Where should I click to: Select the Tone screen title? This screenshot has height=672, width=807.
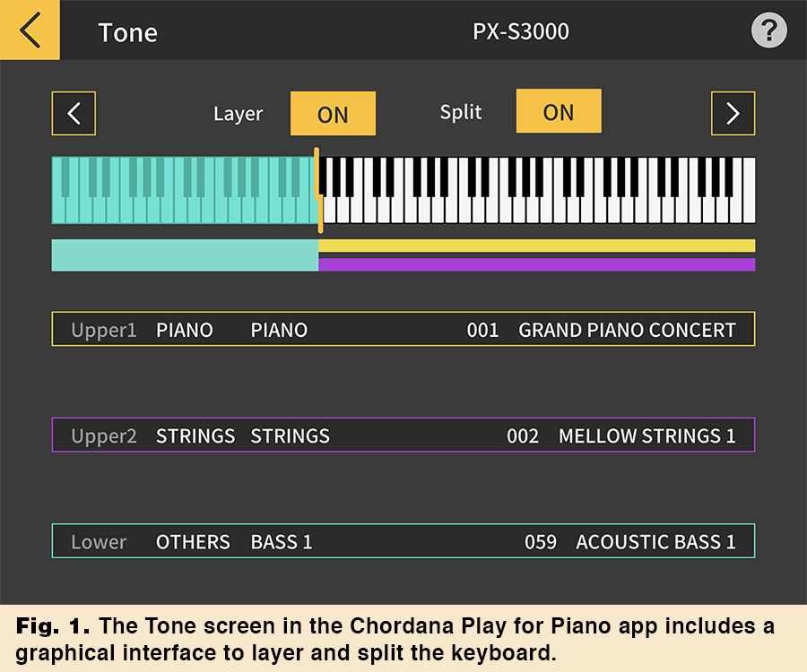point(127,31)
